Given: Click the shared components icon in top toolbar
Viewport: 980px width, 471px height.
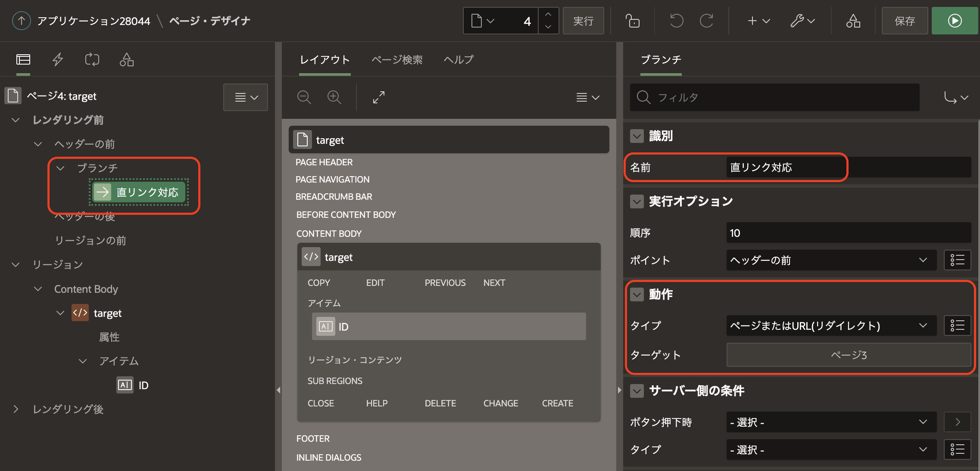Looking at the screenshot, I should [x=853, y=21].
